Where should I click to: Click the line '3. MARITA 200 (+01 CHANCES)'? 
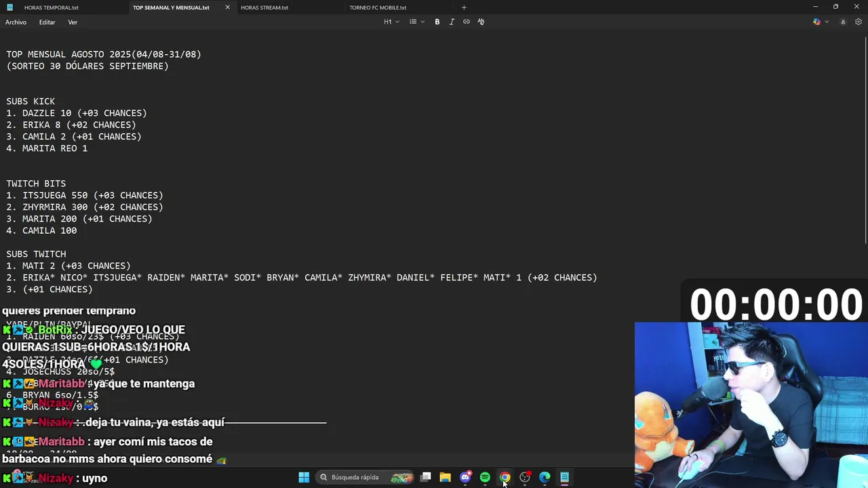[79, 219]
